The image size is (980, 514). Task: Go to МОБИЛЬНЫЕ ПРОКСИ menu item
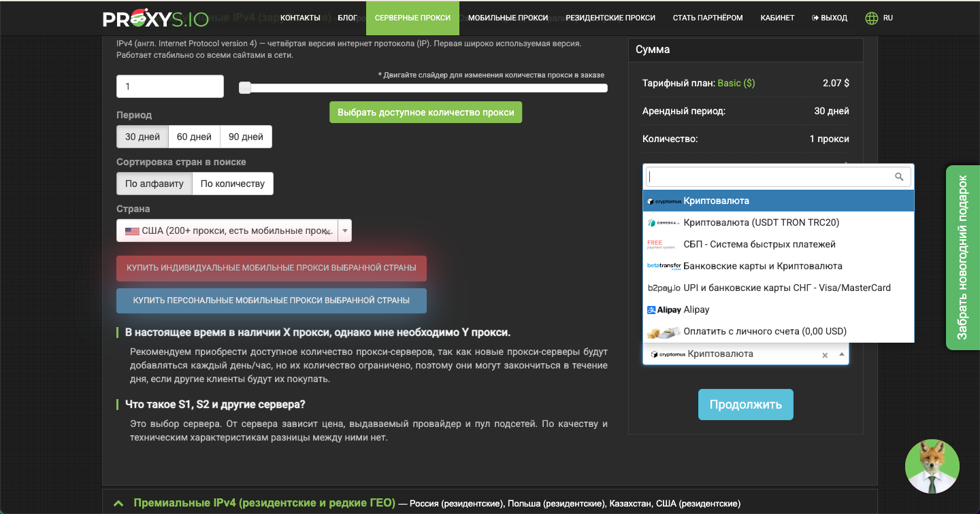pyautogui.click(x=508, y=18)
